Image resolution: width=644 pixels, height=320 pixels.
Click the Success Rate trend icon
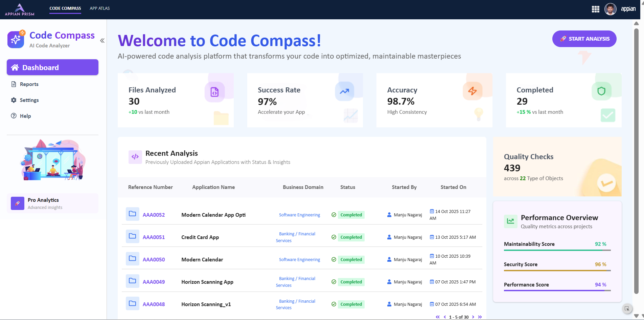tap(344, 91)
